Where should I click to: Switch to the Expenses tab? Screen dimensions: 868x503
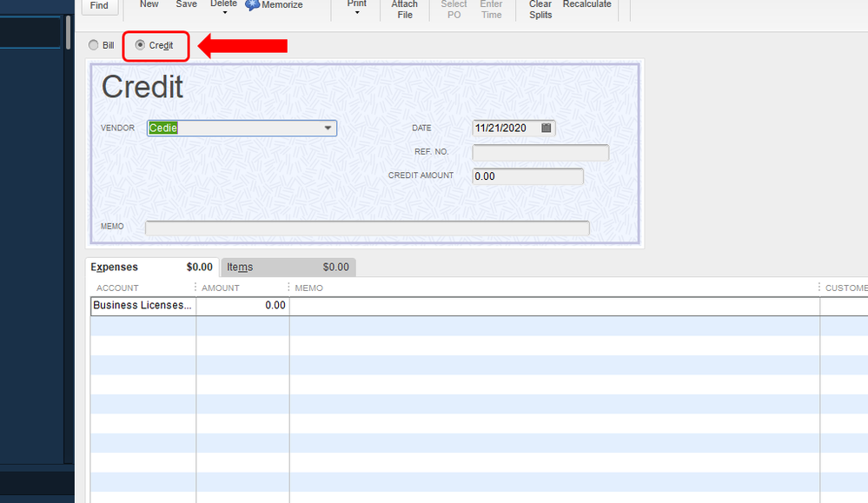tap(152, 268)
